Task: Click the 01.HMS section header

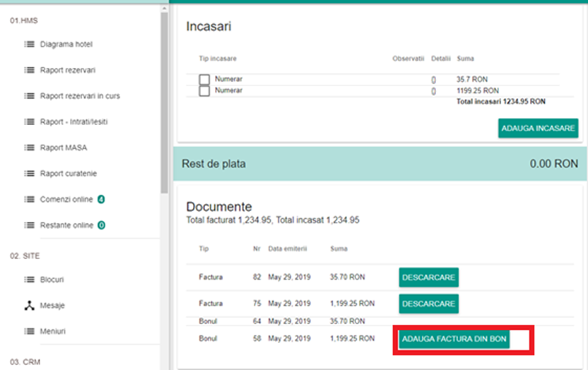Action: click(x=23, y=20)
